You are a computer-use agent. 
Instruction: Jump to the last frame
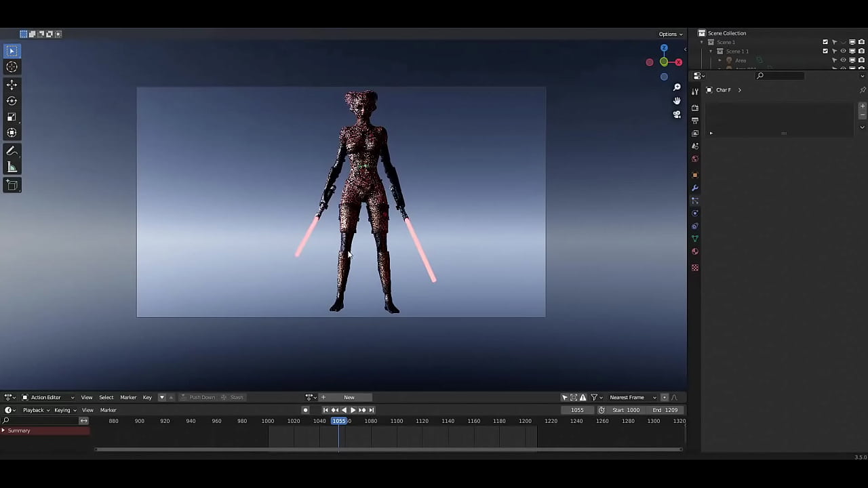pyautogui.click(x=371, y=410)
